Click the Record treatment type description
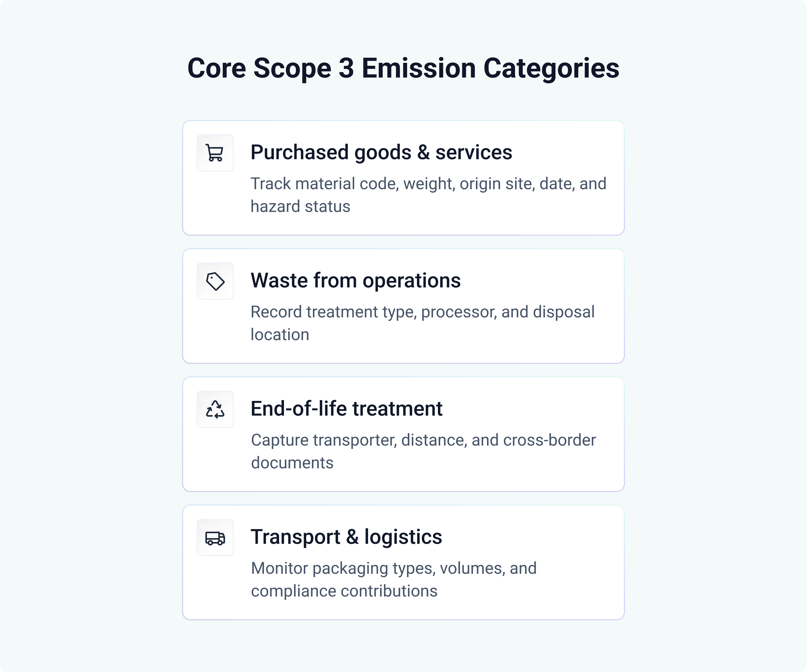 click(422, 312)
